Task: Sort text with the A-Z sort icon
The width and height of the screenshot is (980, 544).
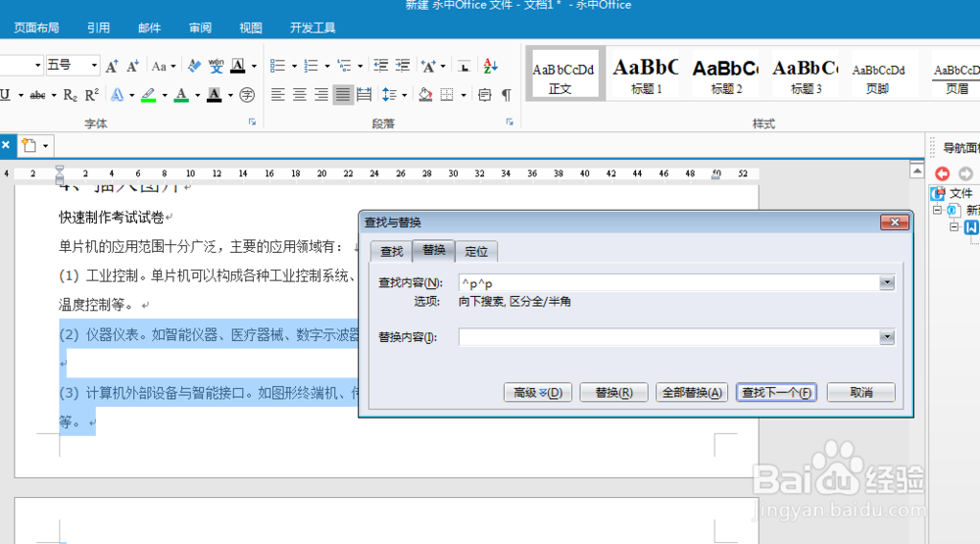Action: [491, 66]
